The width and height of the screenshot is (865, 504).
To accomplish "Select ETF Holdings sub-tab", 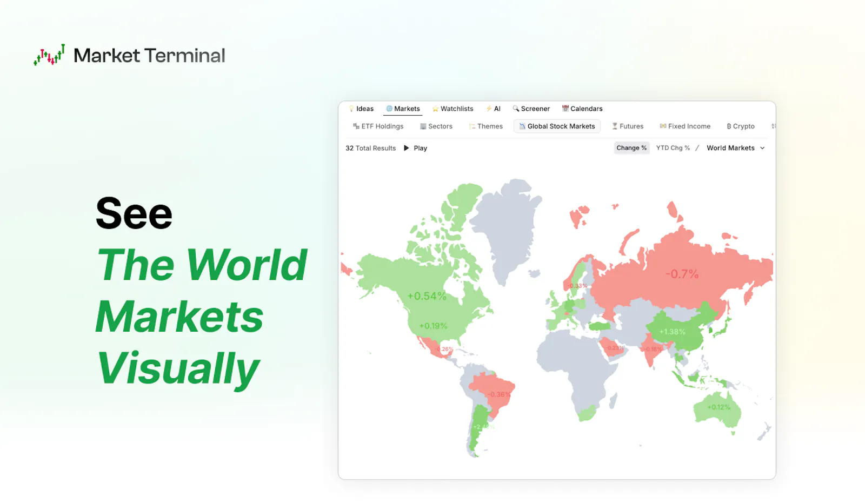I will pos(378,126).
